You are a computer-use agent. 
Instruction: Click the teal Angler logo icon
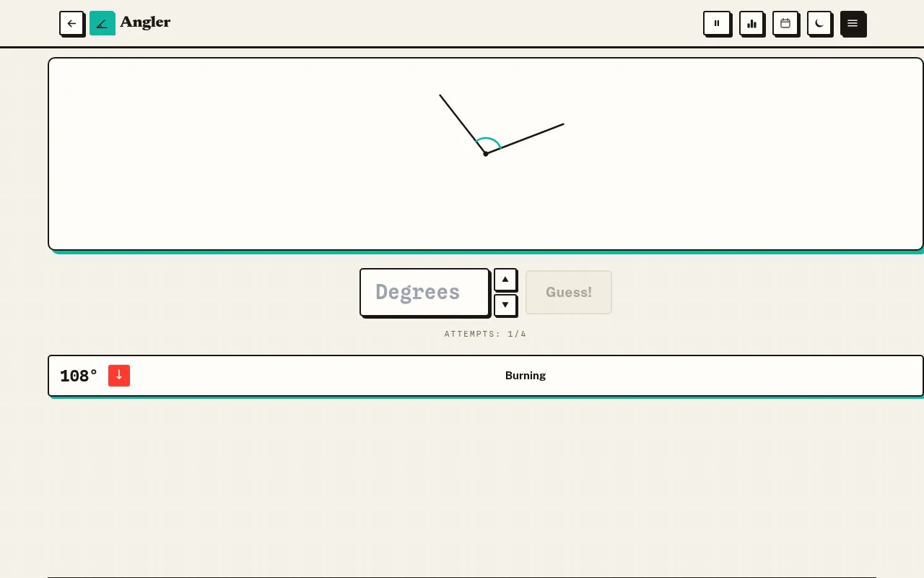(x=103, y=23)
